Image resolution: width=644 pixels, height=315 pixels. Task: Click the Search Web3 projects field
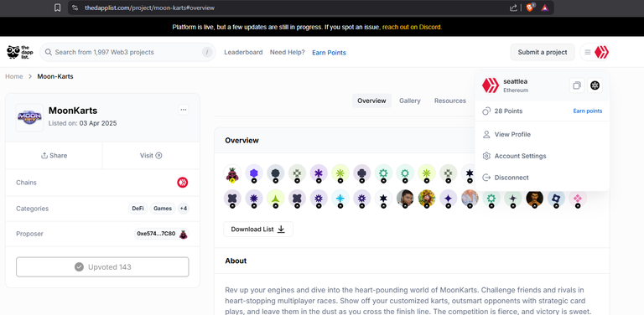[127, 52]
